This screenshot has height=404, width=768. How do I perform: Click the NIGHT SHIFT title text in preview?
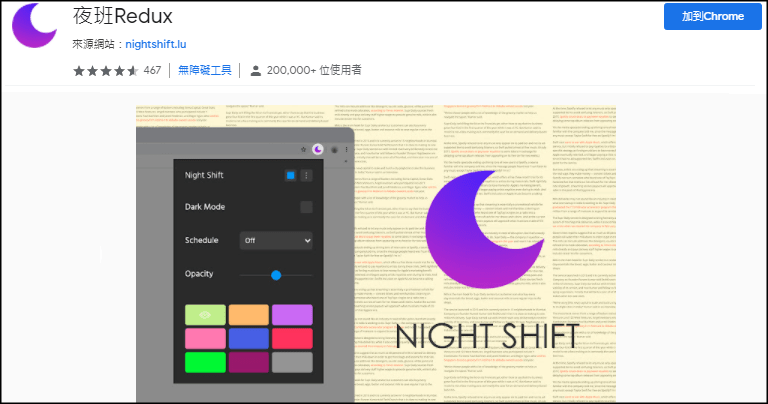(x=488, y=336)
